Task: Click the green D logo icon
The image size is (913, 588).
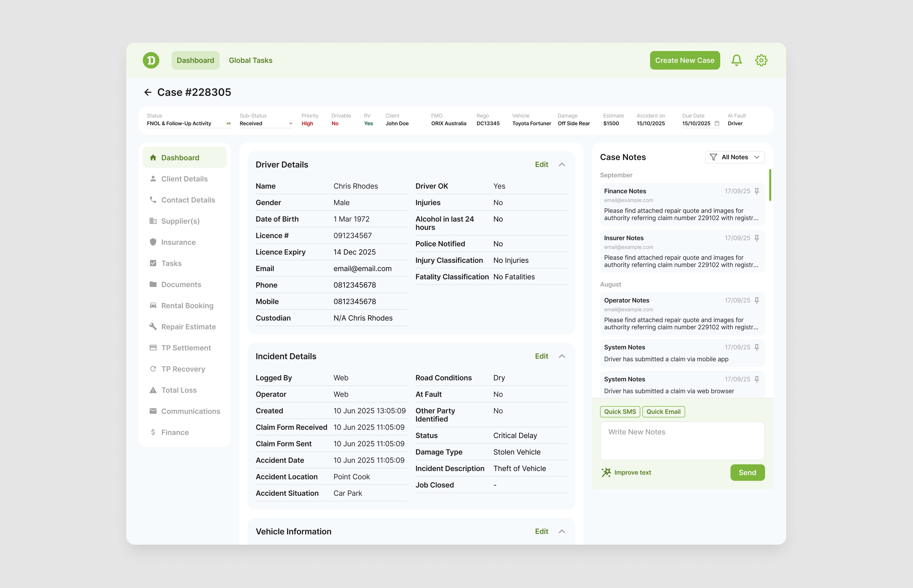Action: pos(151,60)
